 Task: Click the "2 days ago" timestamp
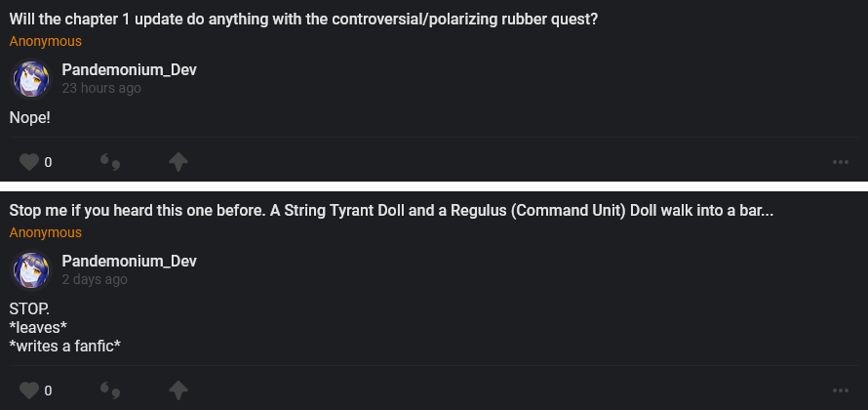[95, 279]
